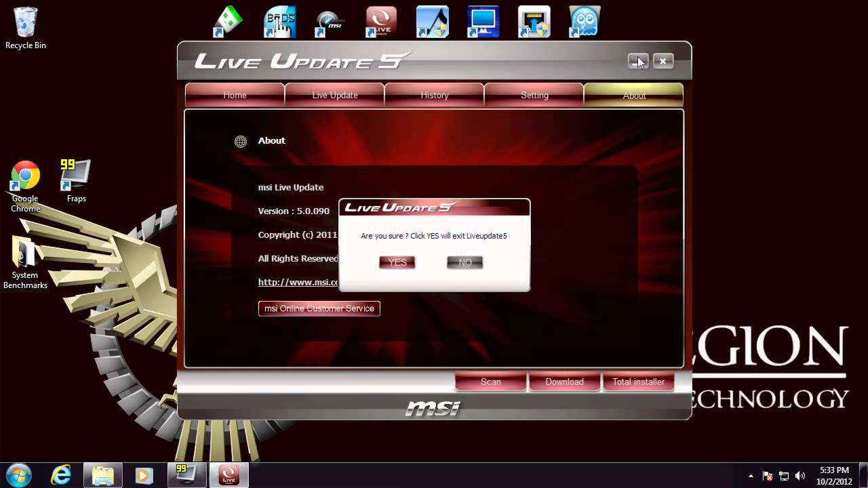
Task: Go to the Setting tab
Action: [534, 95]
